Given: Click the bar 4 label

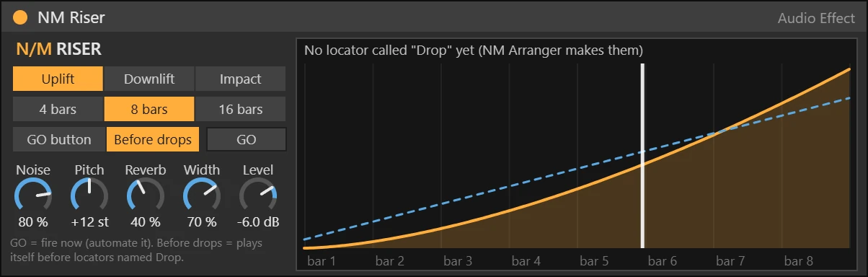Looking at the screenshot, I should pyautogui.click(x=526, y=260).
